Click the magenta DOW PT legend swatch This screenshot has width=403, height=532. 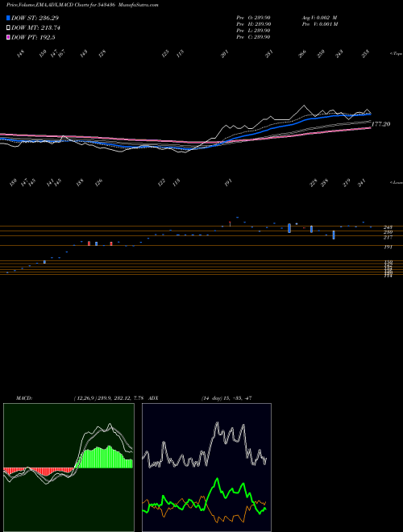click(8, 37)
